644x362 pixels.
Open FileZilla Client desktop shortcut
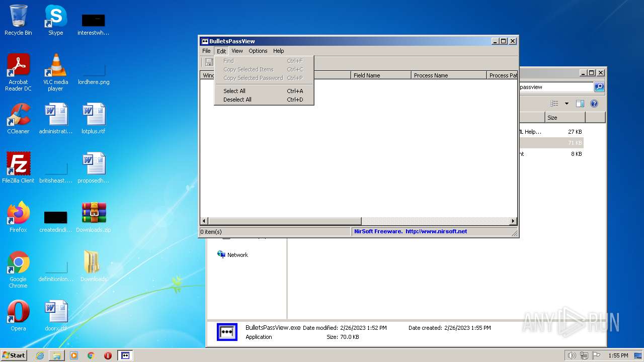(x=18, y=168)
